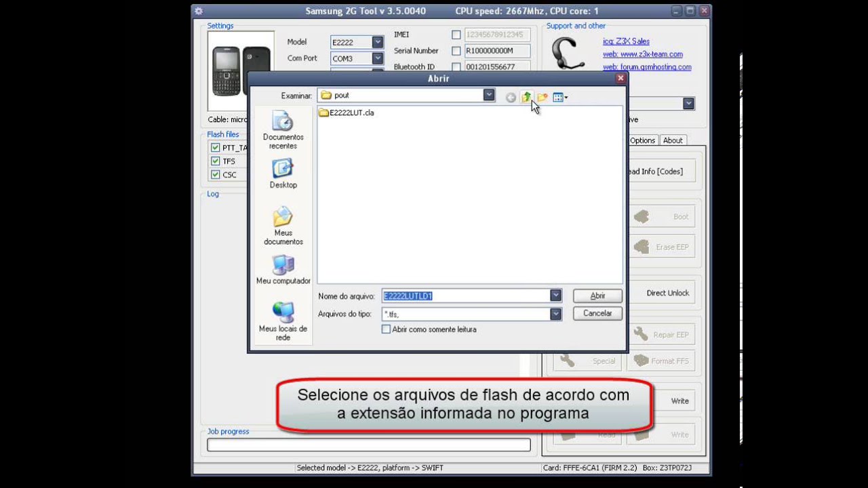Viewport: 868px width, 488px height.
Task: Click the Boot button
Action: 661,217
